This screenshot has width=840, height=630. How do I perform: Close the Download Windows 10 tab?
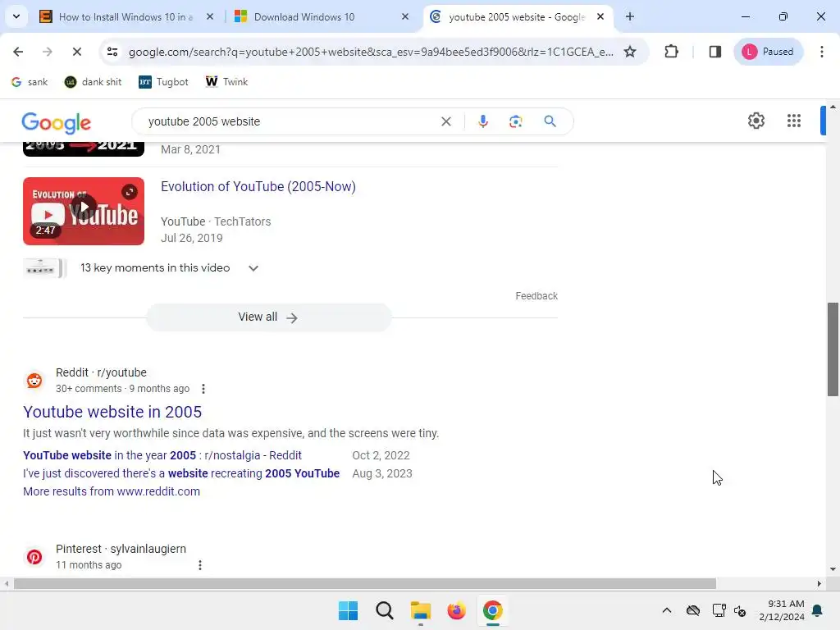pyautogui.click(x=405, y=17)
